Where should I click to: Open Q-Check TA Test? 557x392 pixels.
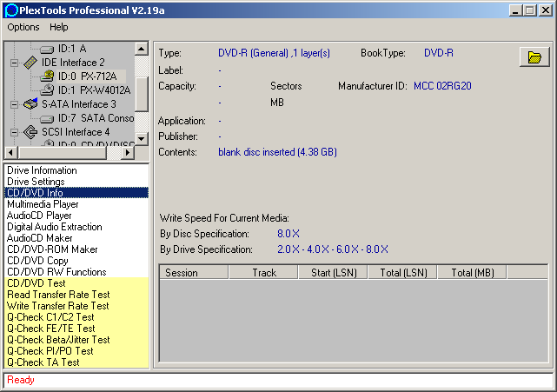coord(76,362)
